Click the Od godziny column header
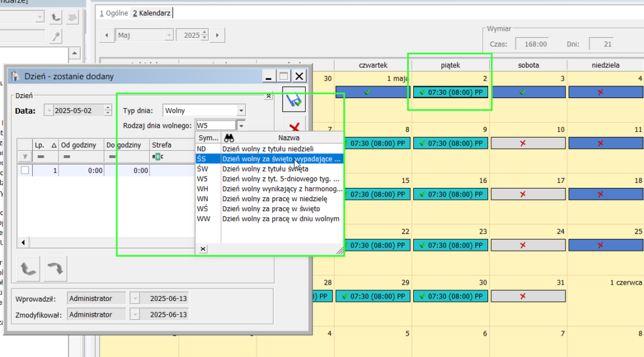This screenshot has height=357, width=644. click(81, 145)
